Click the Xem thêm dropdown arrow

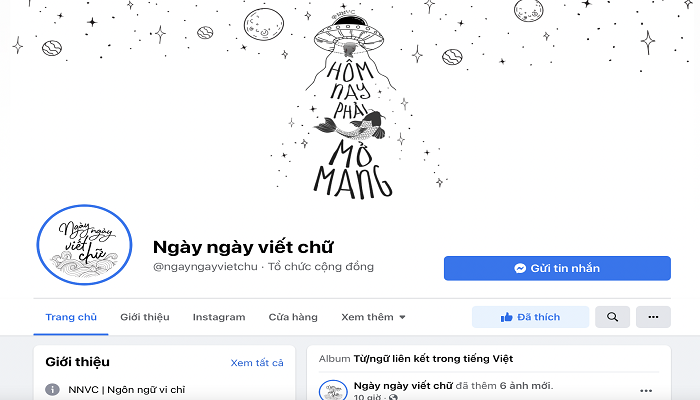[x=402, y=317]
